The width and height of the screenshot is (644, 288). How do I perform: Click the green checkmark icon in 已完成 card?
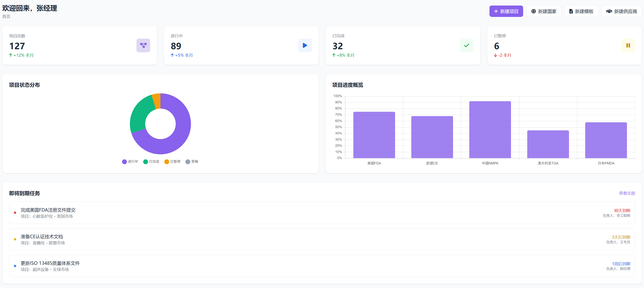[466, 45]
